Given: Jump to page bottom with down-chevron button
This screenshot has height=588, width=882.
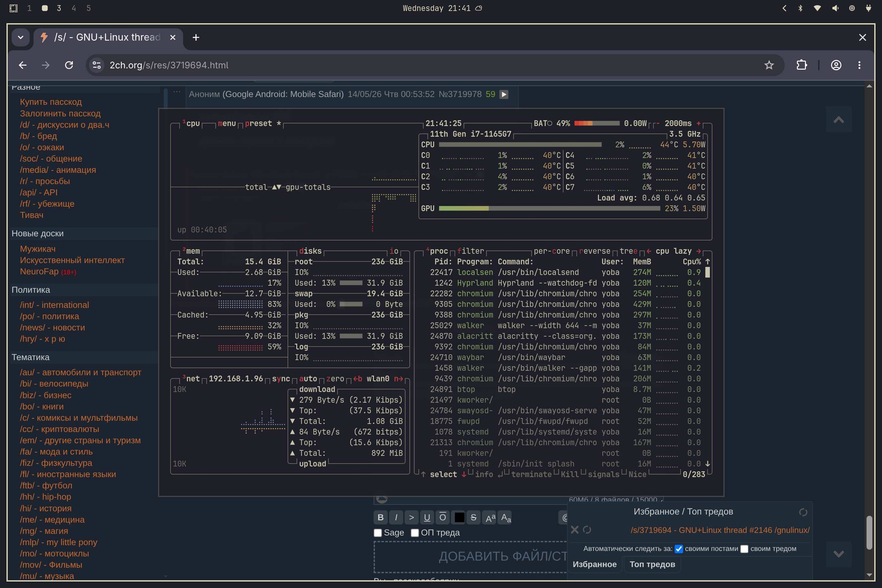Looking at the screenshot, I should [838, 554].
